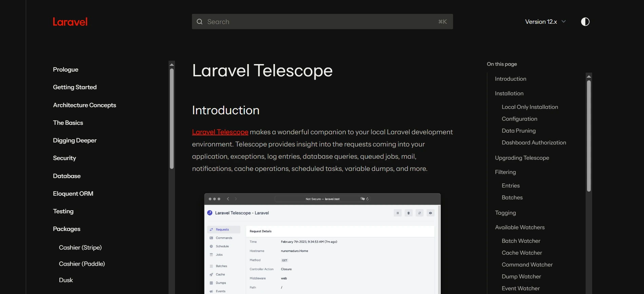Expand the Database section
This screenshot has height=294, width=644.
coord(67,176)
